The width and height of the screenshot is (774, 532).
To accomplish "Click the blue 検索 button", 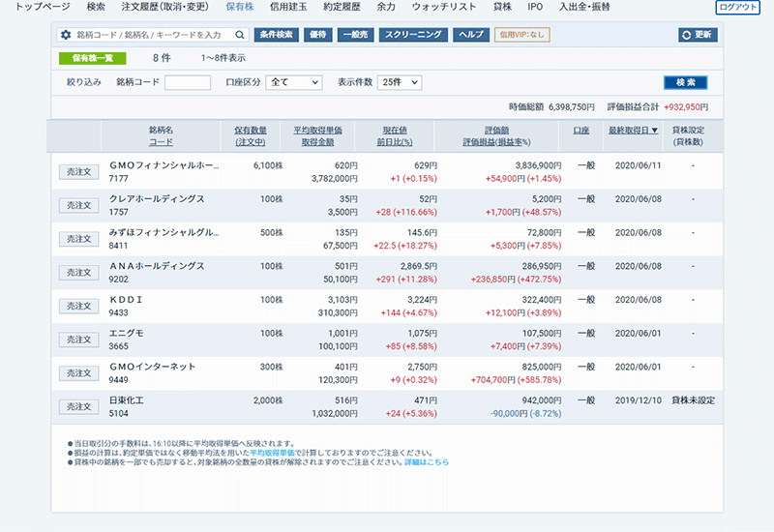I will pyautogui.click(x=685, y=83).
